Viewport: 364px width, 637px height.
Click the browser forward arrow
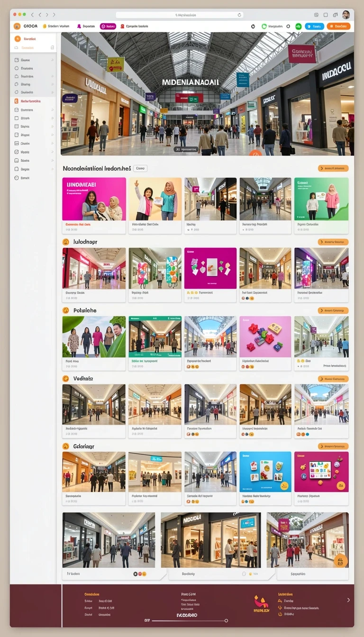(46, 15)
